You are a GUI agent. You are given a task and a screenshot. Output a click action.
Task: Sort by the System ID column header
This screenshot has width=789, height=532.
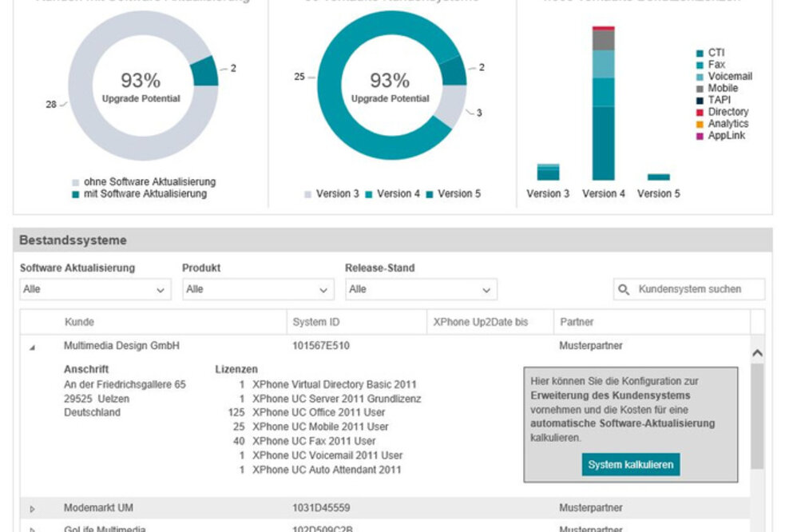pos(310,322)
